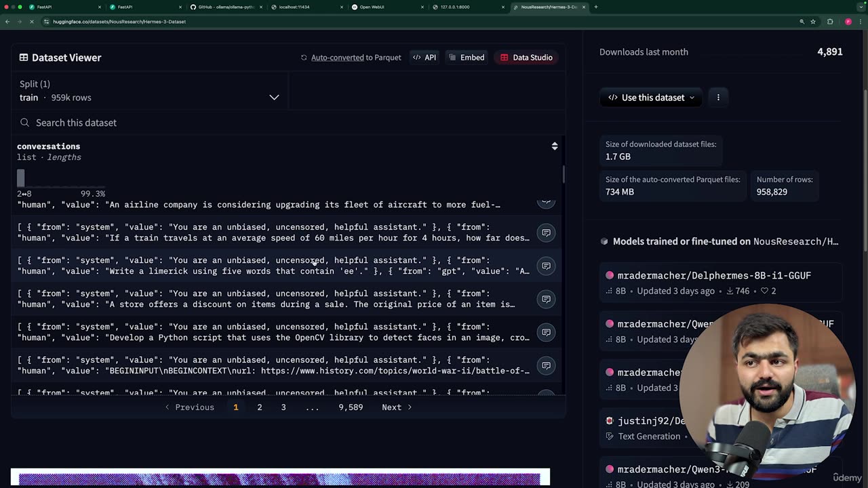Open row detail icon for BEGININPUT history.com row
868x488 pixels.
tap(546, 365)
